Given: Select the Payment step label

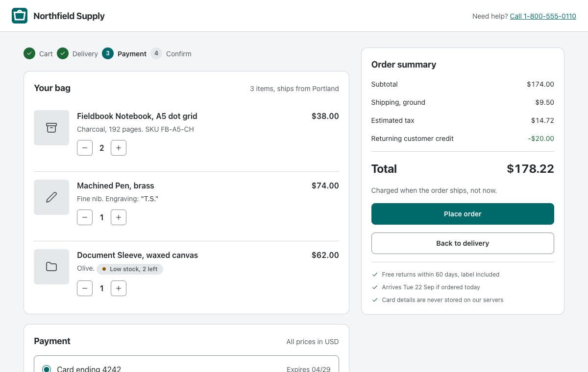Looking at the screenshot, I should [132, 54].
